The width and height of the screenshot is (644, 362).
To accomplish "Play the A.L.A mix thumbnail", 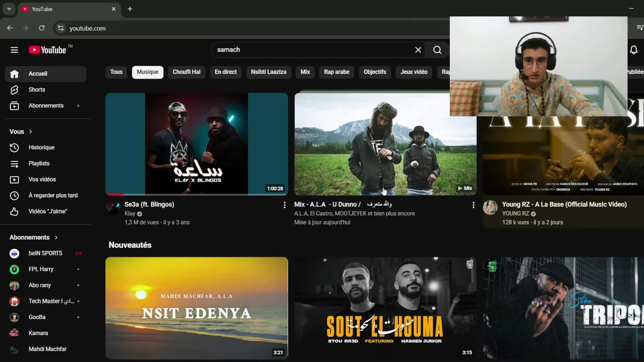I will pos(385,144).
